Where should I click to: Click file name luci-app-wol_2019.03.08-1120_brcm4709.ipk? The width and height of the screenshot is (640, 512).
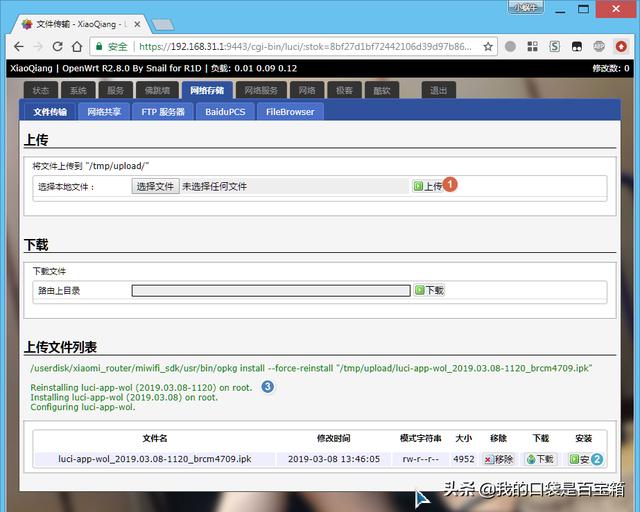155,459
